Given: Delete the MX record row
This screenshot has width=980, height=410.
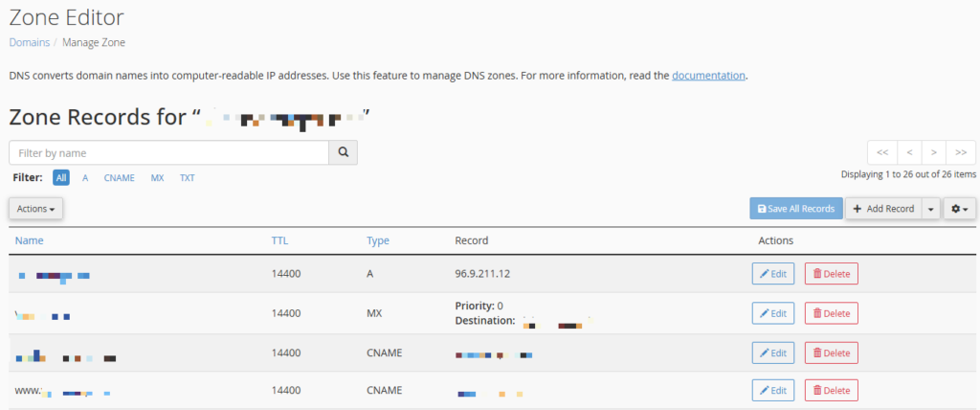Looking at the screenshot, I should pos(832,313).
